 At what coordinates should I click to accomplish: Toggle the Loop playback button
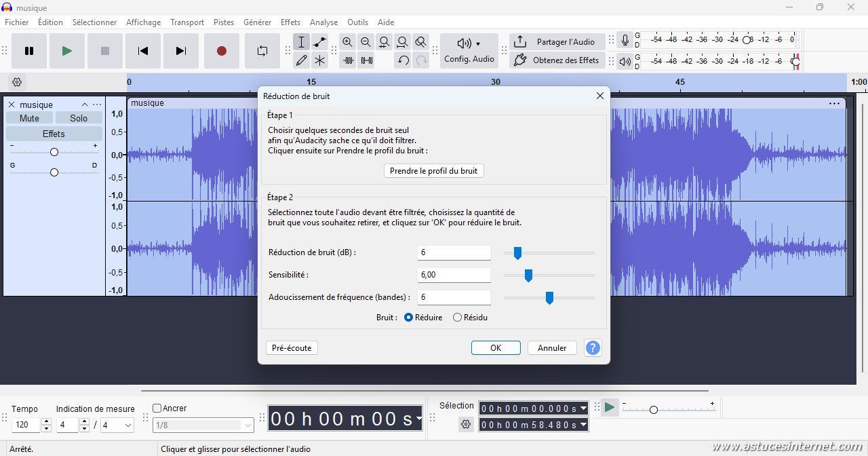(262, 51)
